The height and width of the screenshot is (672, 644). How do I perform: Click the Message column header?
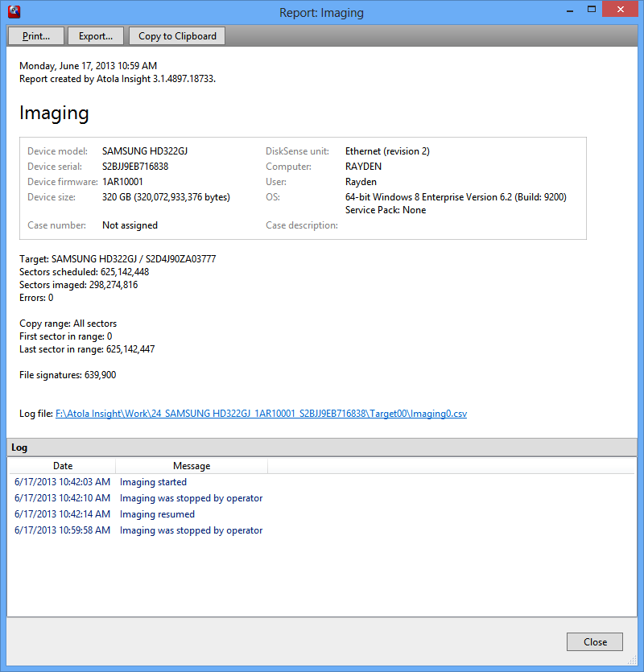point(192,466)
